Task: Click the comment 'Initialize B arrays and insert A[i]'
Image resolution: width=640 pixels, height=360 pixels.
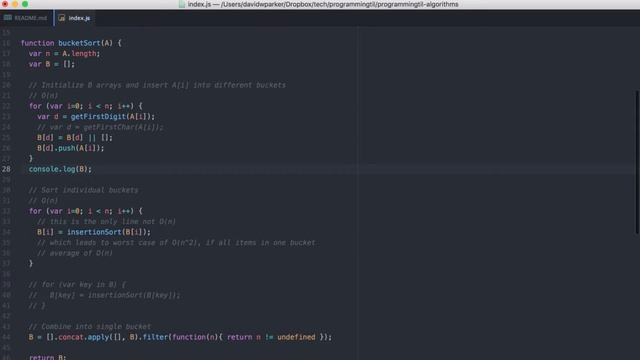Action: point(157,85)
